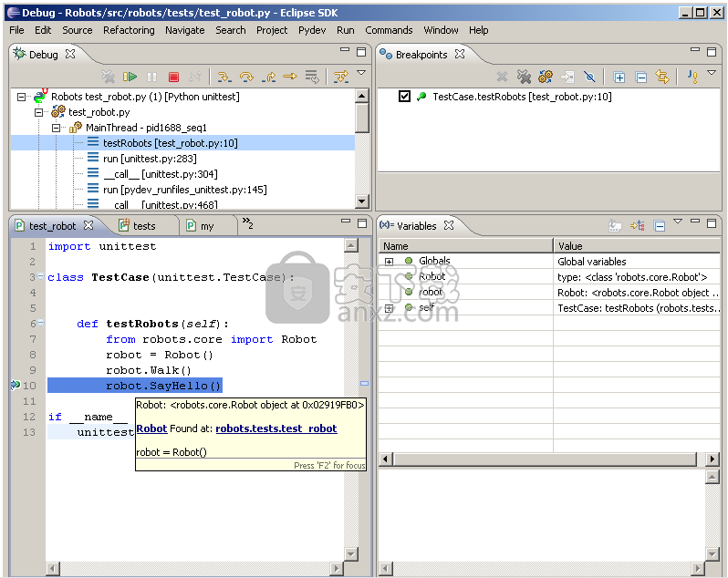The image size is (728, 578).
Task: Toggle the TestCase.testRobots breakpoint checkbox
Action: [404, 97]
